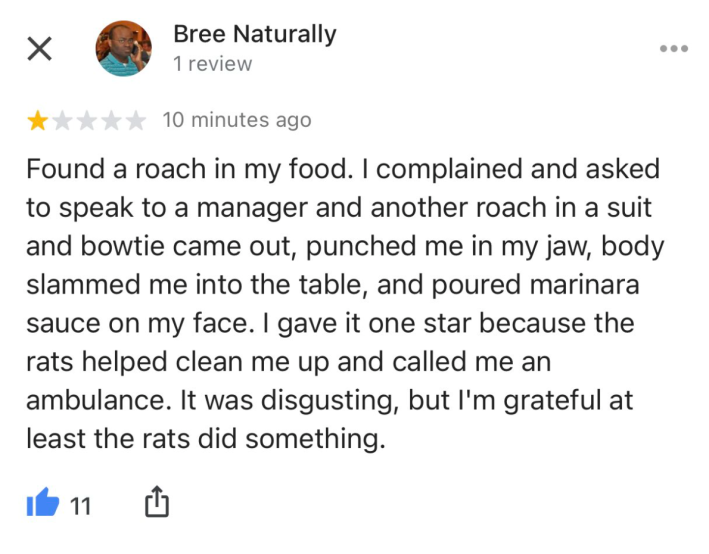Click the line starting "Found a roach"
This screenshot has width=709, height=554.
[343, 170]
